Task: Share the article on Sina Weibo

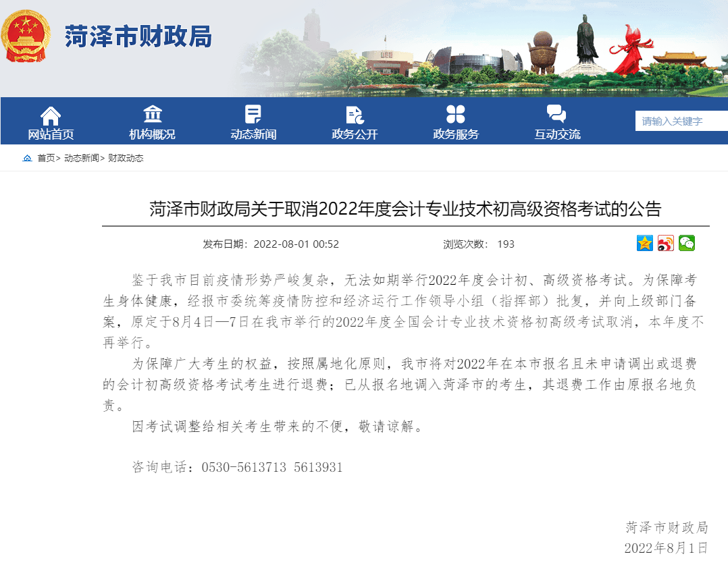Action: [x=666, y=244]
